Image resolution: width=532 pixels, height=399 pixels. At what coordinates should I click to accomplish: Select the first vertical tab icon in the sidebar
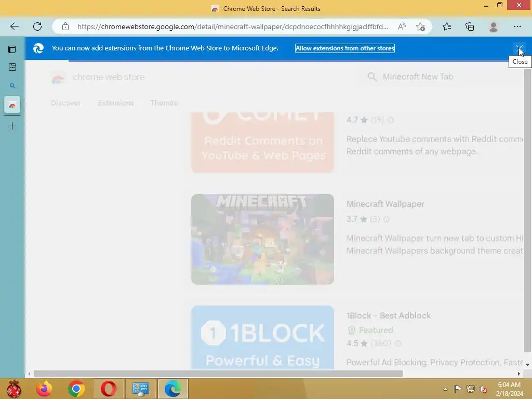(x=12, y=67)
